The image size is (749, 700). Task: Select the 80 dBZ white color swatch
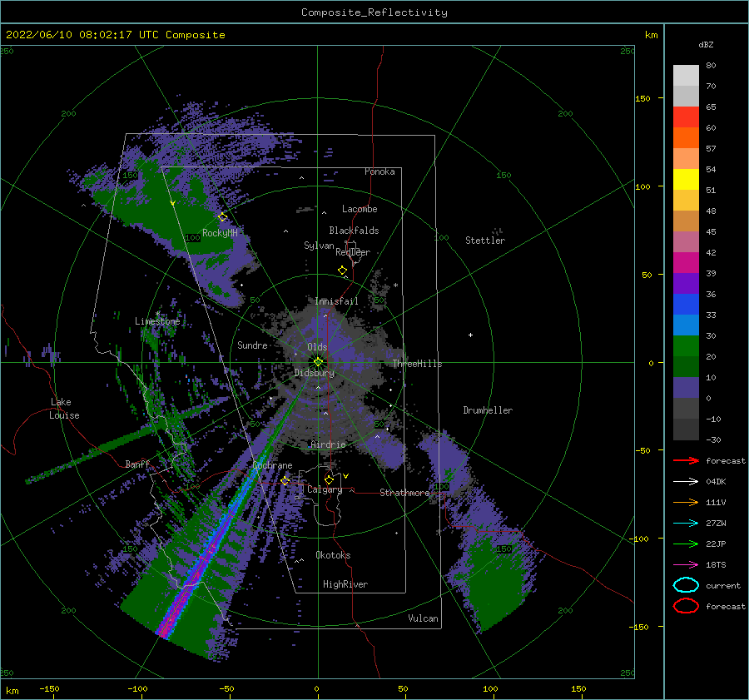(686, 75)
